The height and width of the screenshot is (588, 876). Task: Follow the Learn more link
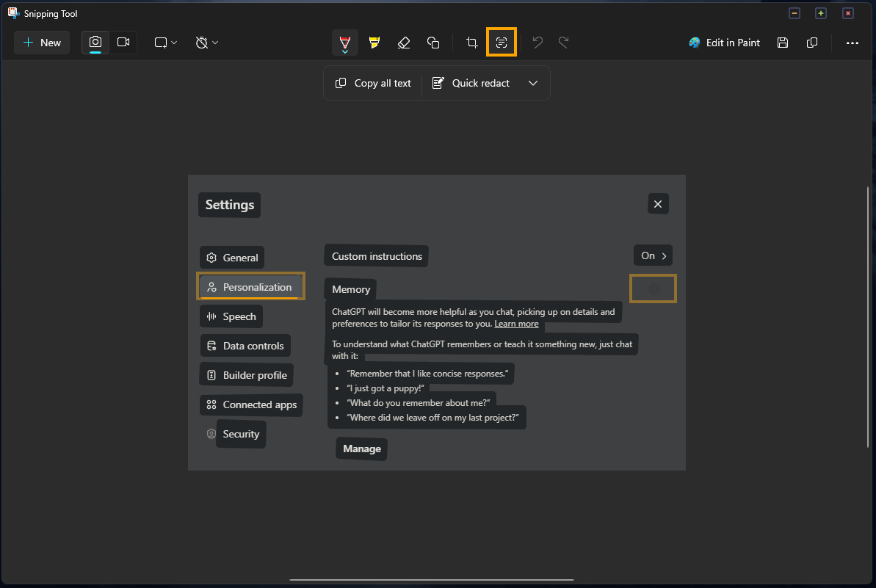516,324
